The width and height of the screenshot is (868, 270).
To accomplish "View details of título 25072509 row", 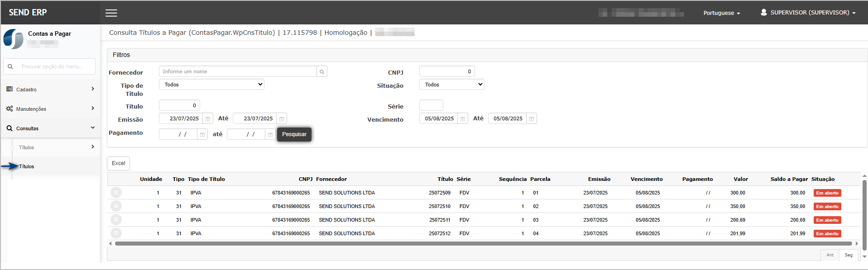I will (116, 193).
